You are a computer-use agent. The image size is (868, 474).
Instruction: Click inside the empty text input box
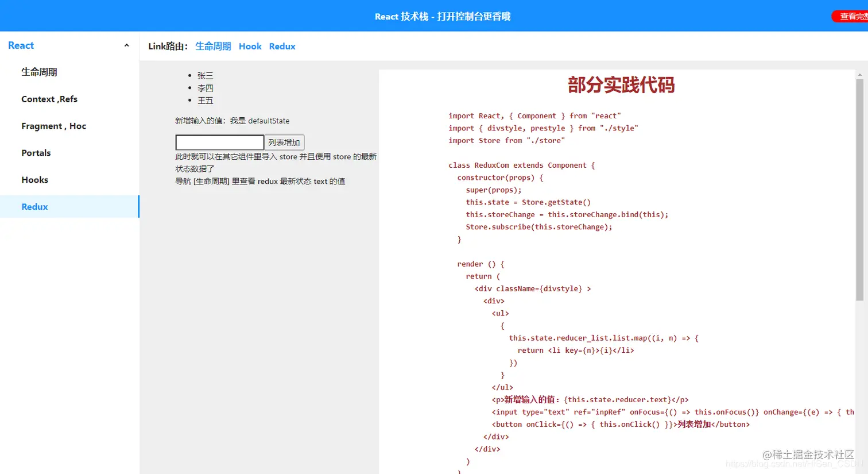pos(219,142)
